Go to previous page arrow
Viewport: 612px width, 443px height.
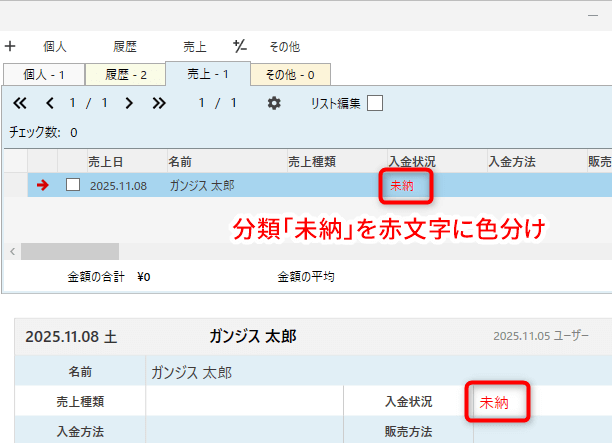[x=50, y=102]
